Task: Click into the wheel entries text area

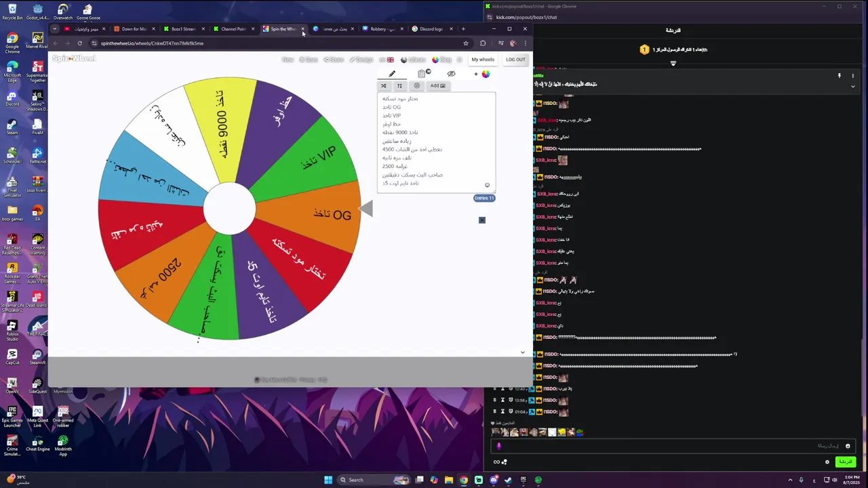Action: point(436,142)
